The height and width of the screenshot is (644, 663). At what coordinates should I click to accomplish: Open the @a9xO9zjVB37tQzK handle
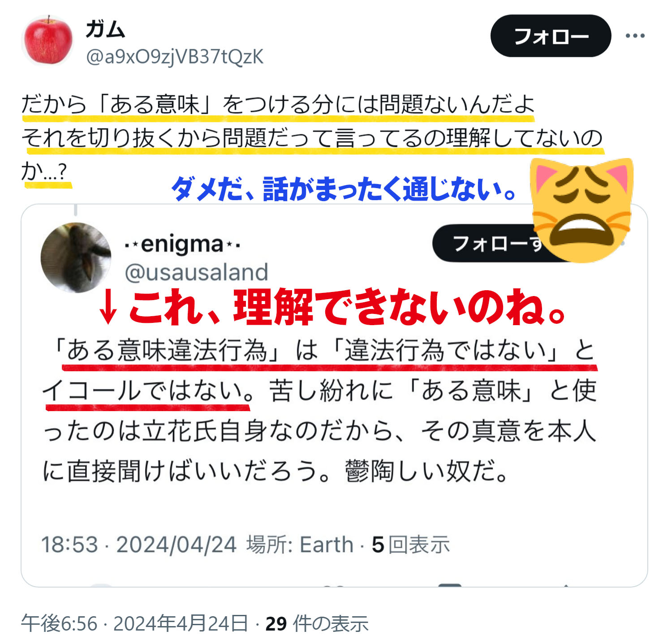pyautogui.click(x=175, y=57)
